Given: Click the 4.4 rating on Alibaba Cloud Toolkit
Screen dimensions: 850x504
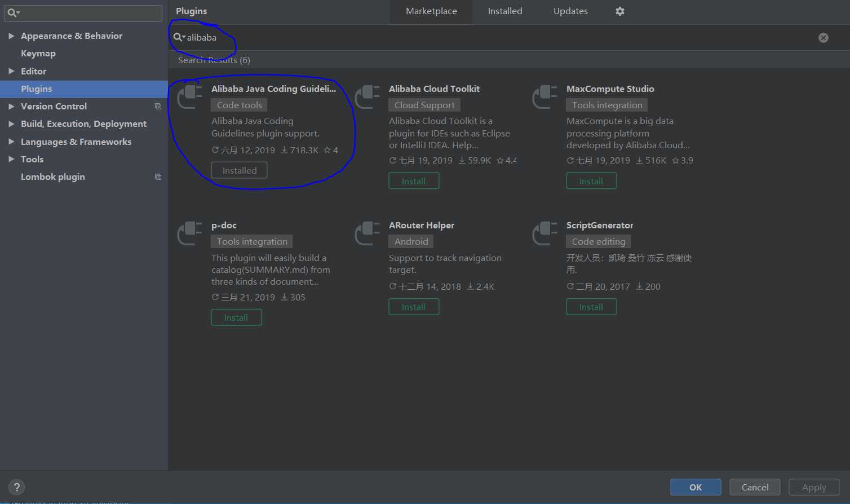Looking at the screenshot, I should [x=507, y=160].
